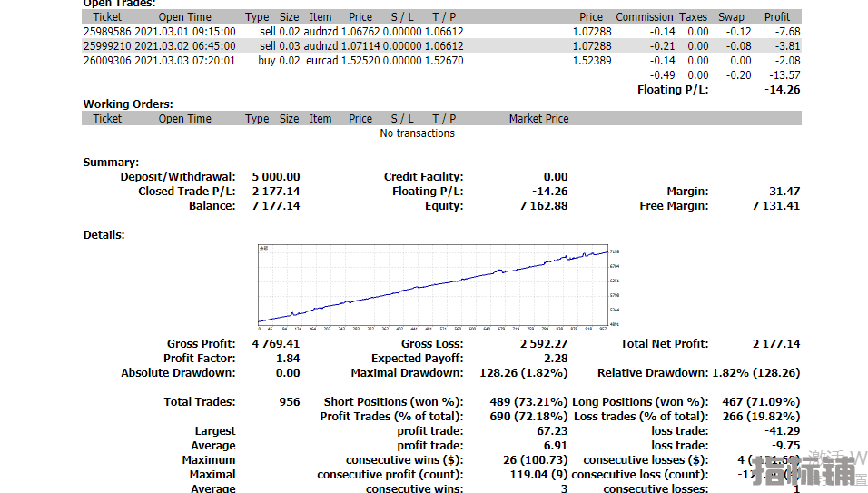
Task: Click Short Positions value 489 (73.21%)
Action: 528,401
